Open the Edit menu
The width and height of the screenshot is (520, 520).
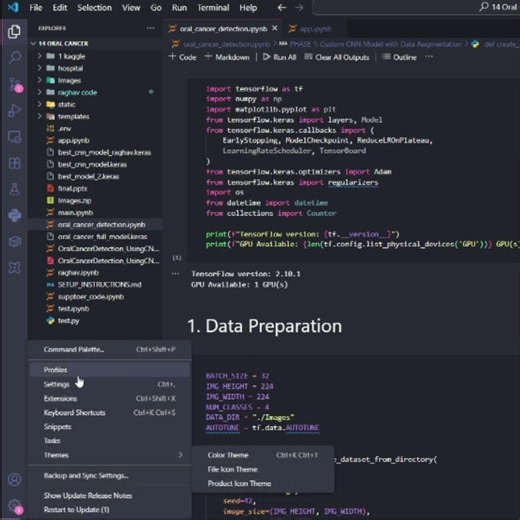(60, 7)
